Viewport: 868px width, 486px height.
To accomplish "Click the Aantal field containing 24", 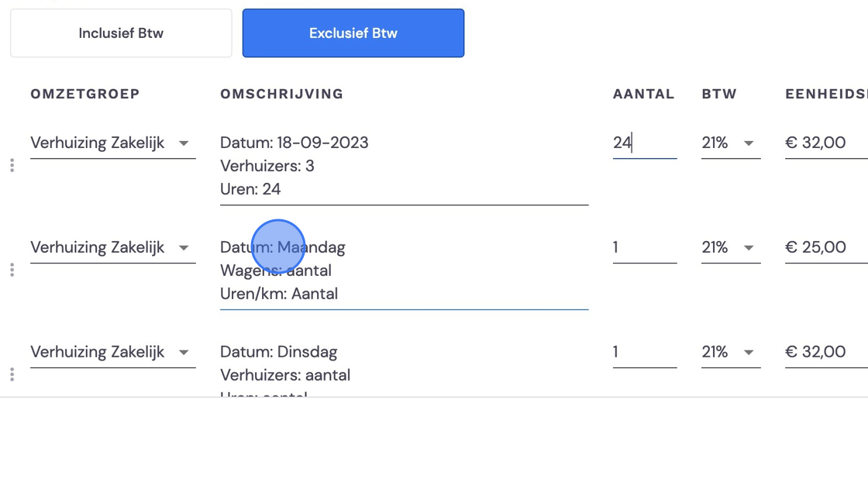I will tap(644, 143).
